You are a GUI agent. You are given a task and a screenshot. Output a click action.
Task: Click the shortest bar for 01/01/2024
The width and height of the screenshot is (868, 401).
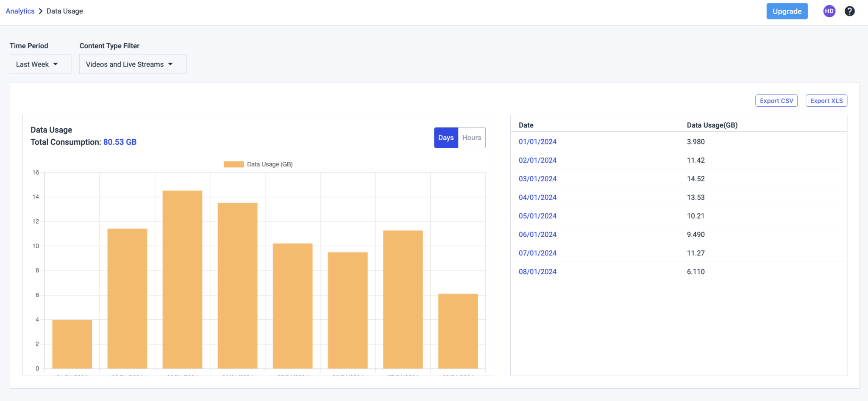[72, 344]
